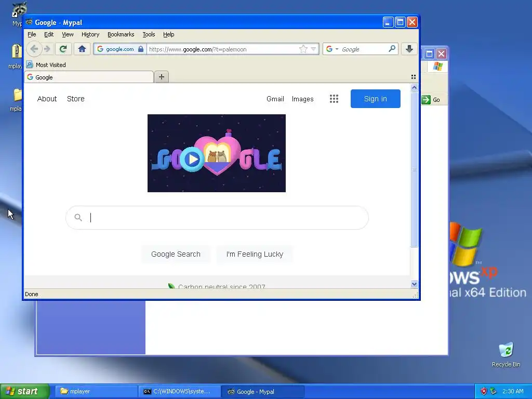Image resolution: width=532 pixels, height=399 pixels.
Task: Click the Google Search button
Action: click(x=176, y=254)
